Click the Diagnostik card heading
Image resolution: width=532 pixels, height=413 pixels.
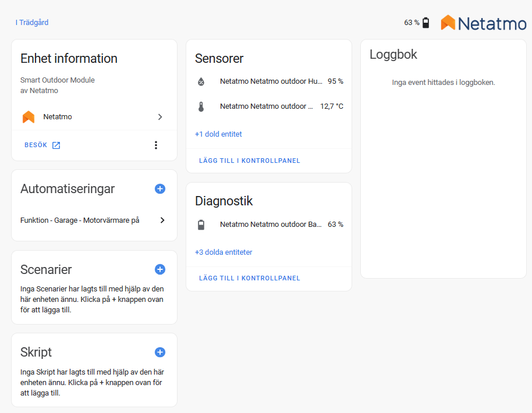point(224,201)
